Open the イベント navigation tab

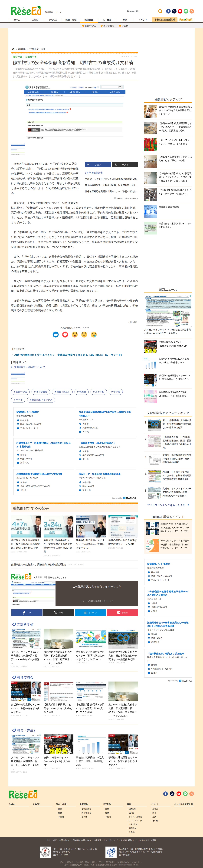(143, 20)
